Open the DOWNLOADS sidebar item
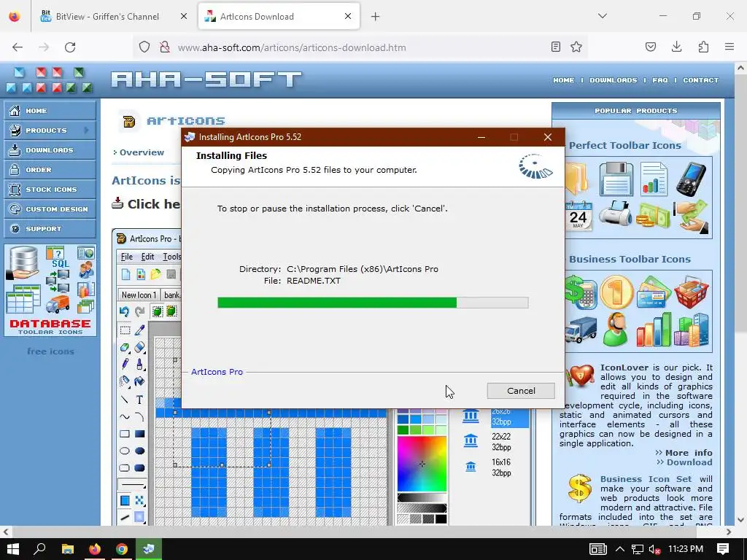The width and height of the screenshot is (747, 560). 50,150
